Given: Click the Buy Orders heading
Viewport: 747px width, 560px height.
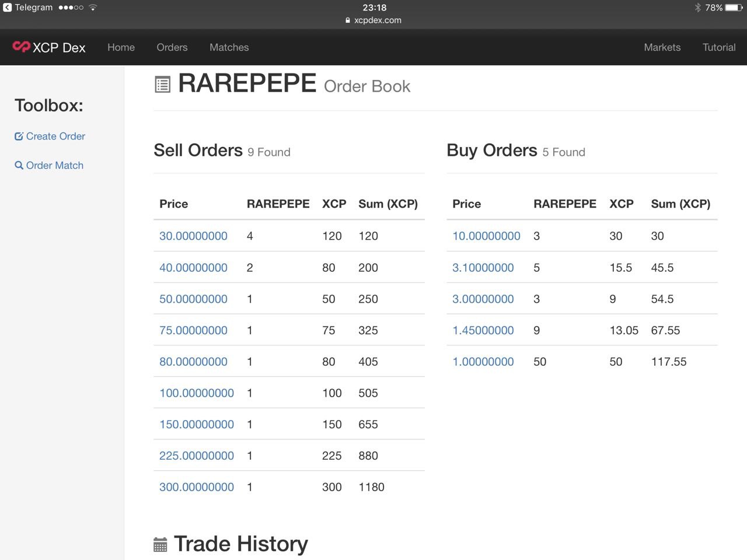Looking at the screenshot, I should (x=492, y=150).
